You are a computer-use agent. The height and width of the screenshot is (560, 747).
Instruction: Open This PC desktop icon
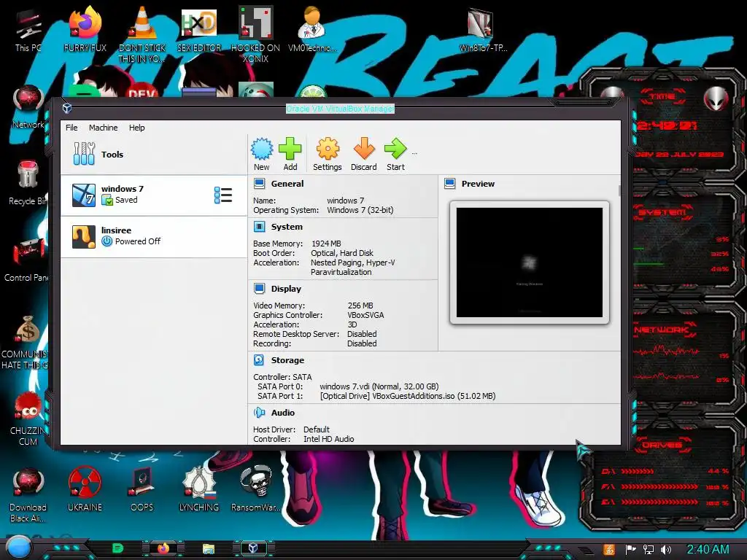click(x=27, y=31)
